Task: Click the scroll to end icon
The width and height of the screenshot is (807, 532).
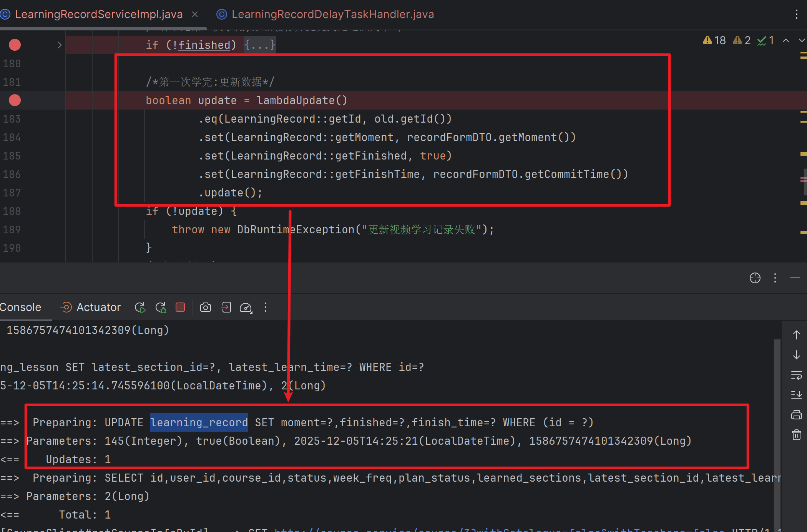Action: tap(797, 395)
